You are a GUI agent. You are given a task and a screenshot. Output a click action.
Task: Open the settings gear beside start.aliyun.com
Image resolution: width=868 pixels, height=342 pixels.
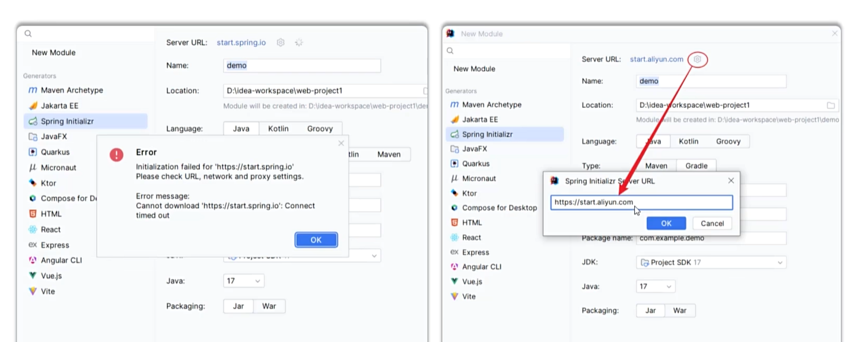[698, 59]
